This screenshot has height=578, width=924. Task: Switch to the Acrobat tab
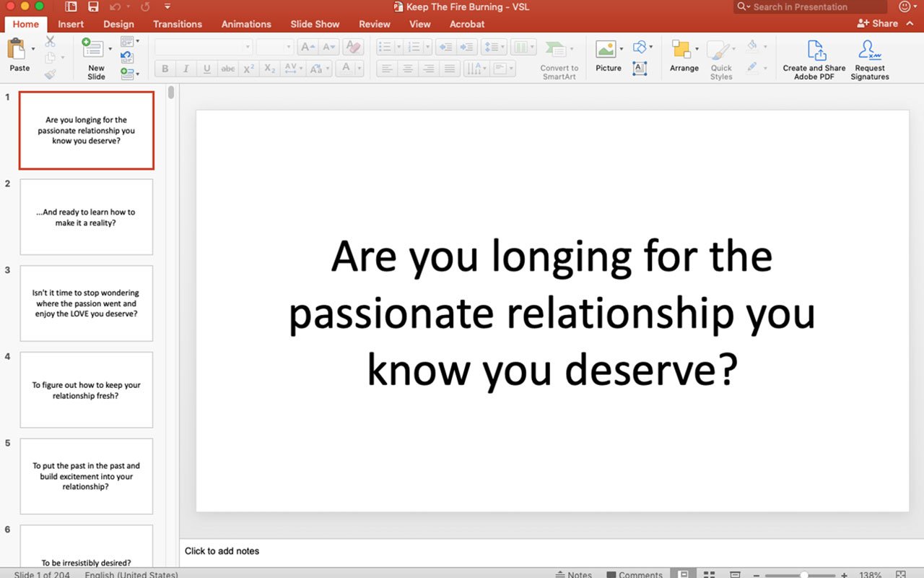click(467, 24)
